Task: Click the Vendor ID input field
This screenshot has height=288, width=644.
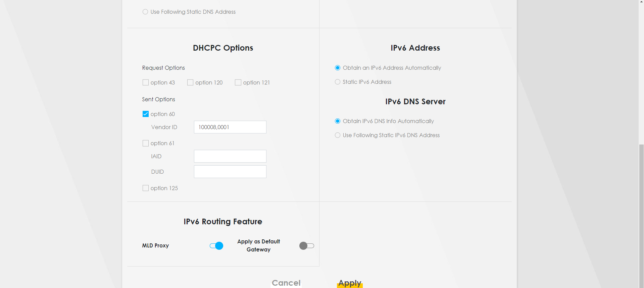Action: pyautogui.click(x=230, y=127)
